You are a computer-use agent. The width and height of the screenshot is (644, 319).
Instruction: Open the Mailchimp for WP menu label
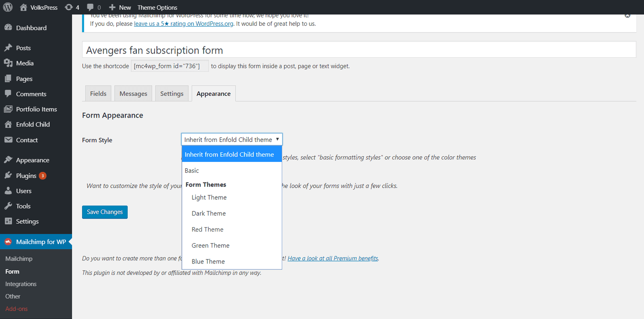(41, 242)
